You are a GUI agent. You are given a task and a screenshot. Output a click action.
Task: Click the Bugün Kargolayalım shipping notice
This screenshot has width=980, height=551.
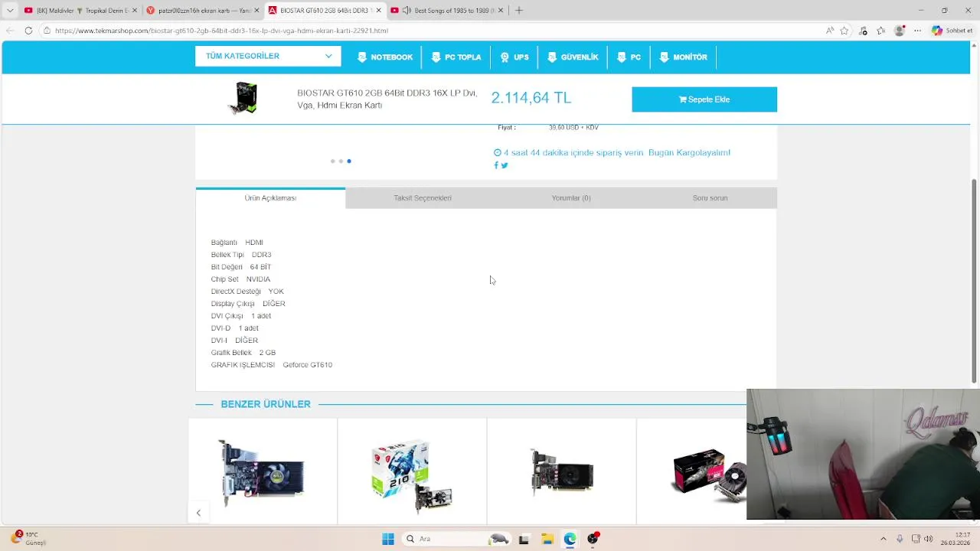point(689,152)
